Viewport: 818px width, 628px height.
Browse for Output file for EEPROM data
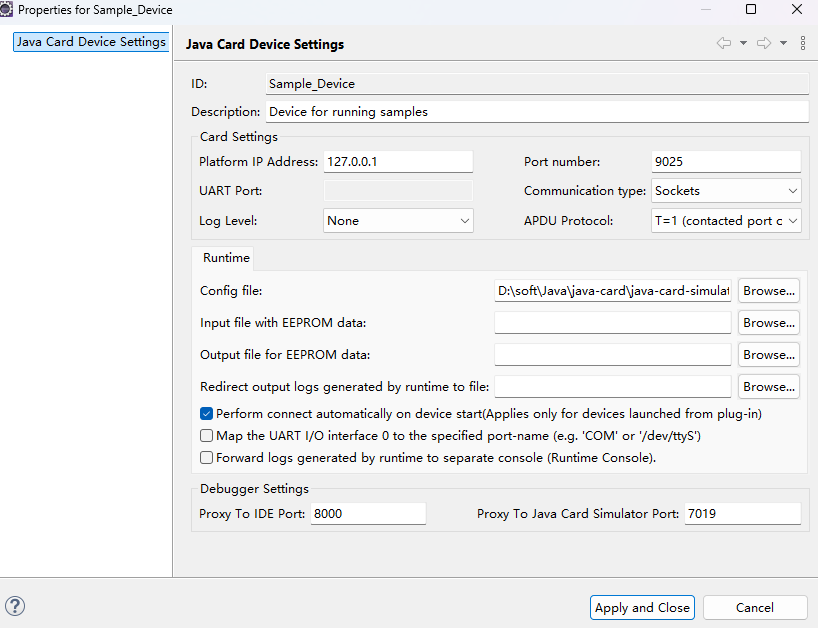(769, 355)
